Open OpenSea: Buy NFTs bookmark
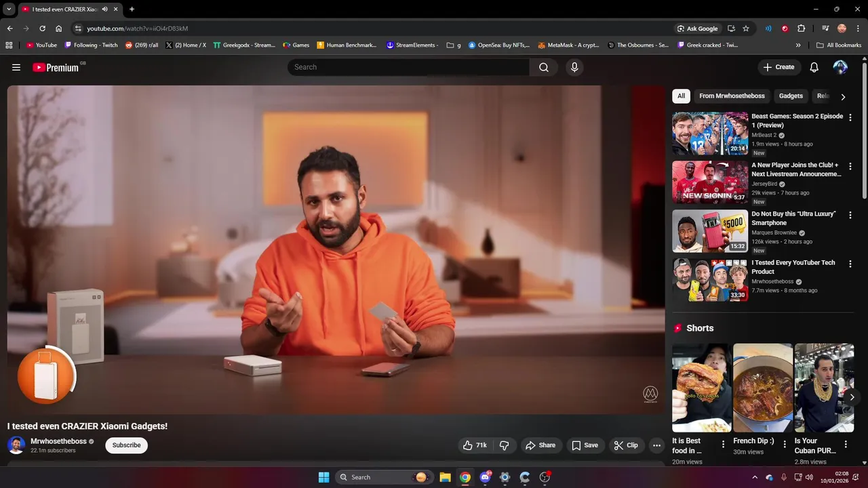This screenshot has height=488, width=868. tap(498, 45)
